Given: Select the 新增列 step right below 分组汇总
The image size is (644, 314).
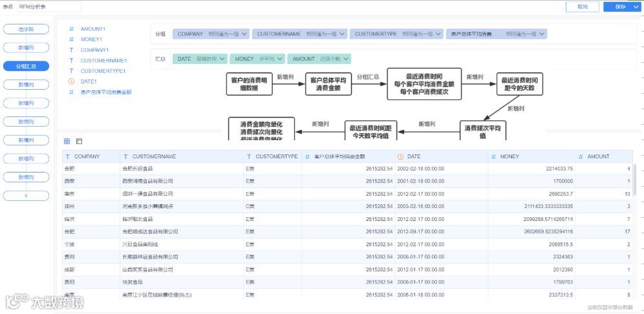Looking at the screenshot, I should (x=26, y=85).
